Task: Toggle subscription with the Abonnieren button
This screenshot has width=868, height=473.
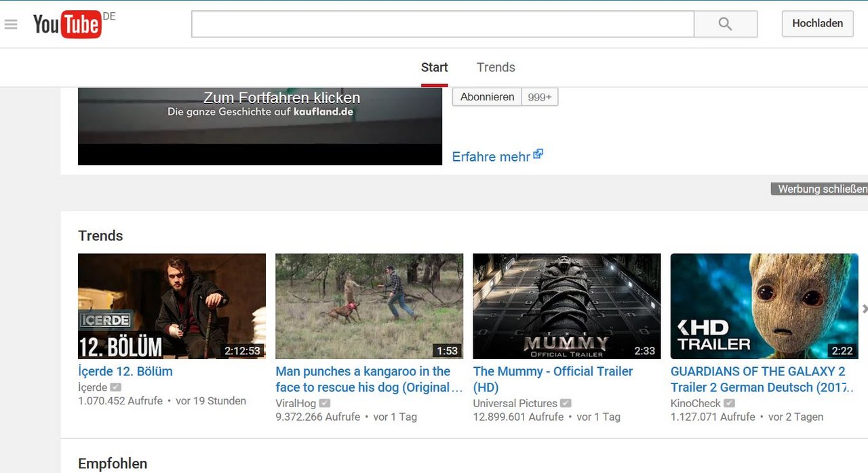Action: coord(486,96)
